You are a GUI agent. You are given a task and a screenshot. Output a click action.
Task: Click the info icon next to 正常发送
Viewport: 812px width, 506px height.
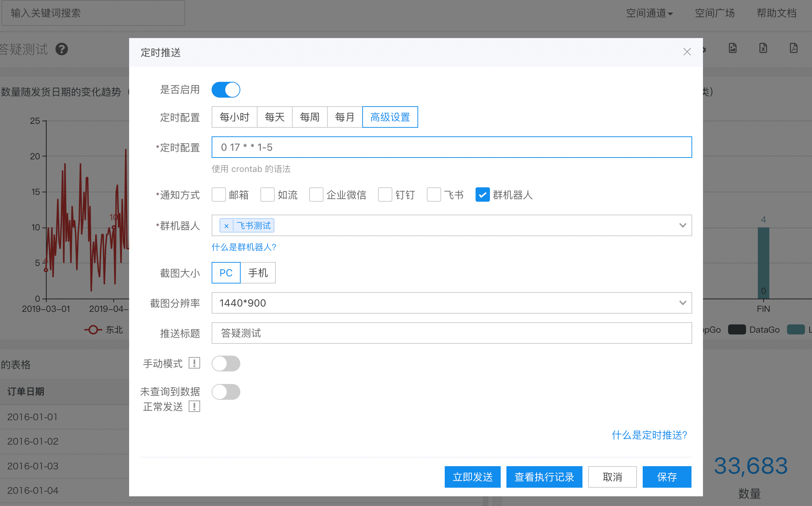[194, 407]
